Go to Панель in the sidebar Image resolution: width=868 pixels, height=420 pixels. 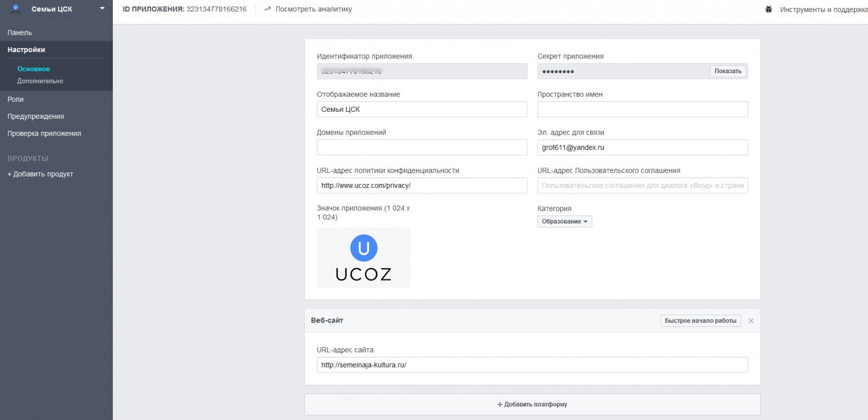pos(20,33)
